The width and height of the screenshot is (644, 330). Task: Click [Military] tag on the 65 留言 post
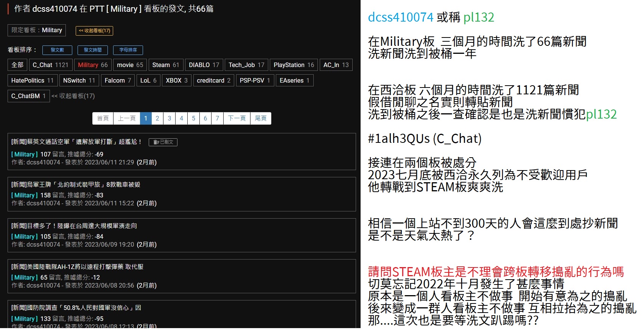pyautogui.click(x=25, y=277)
